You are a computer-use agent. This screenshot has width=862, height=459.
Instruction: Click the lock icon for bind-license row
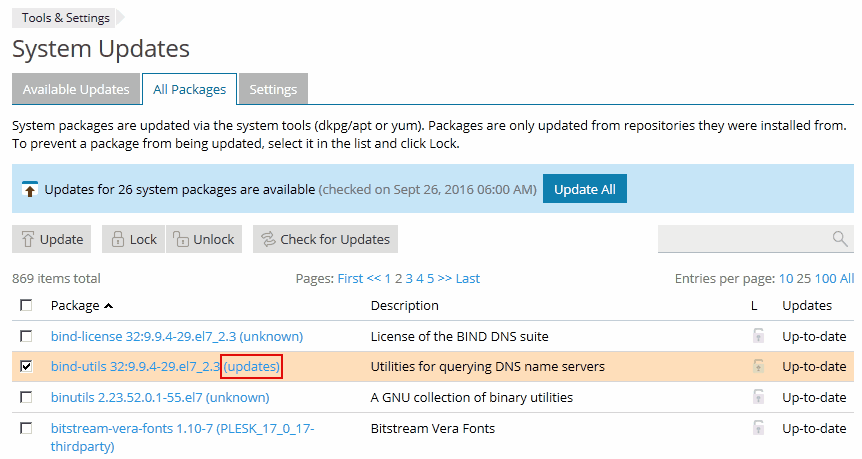(759, 336)
